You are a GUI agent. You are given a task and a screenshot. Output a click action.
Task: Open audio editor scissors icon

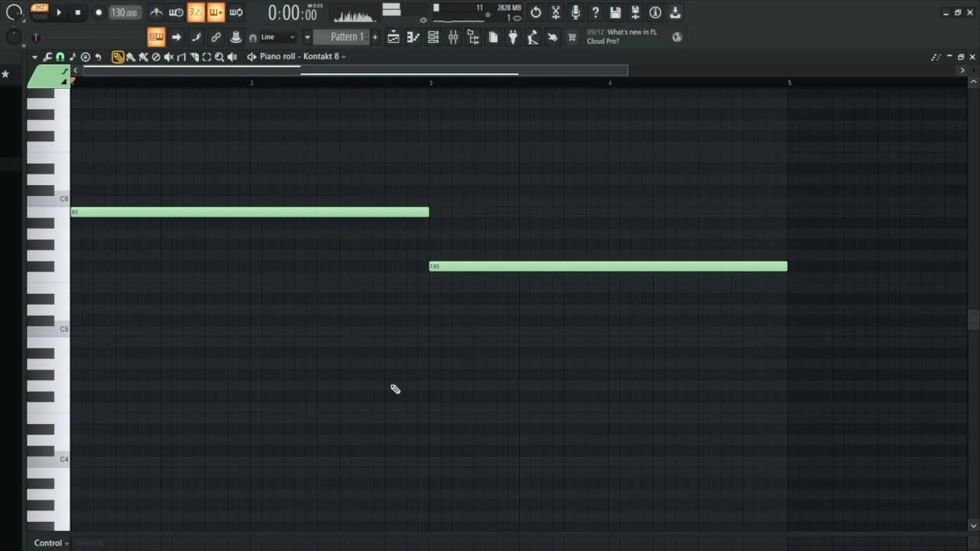pyautogui.click(x=556, y=12)
